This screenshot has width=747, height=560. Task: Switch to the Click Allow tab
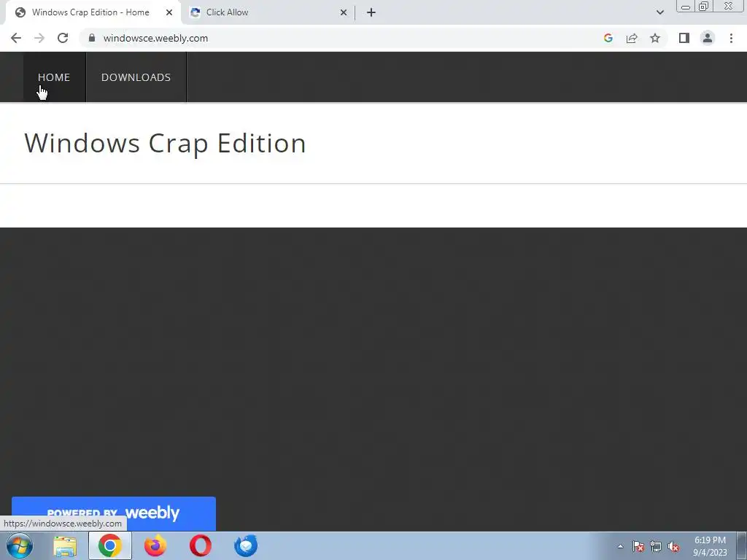[269, 12]
